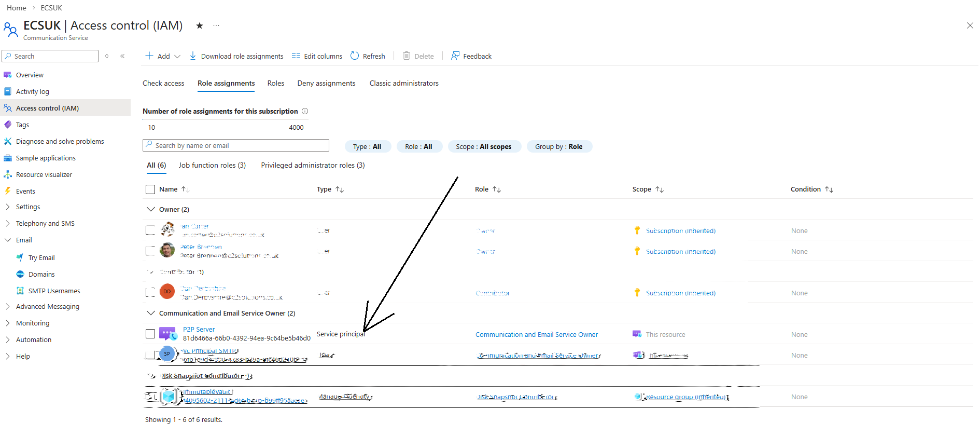This screenshot has height=436, width=980.
Task: Open the SMTP Usernames icon item
Action: point(20,291)
